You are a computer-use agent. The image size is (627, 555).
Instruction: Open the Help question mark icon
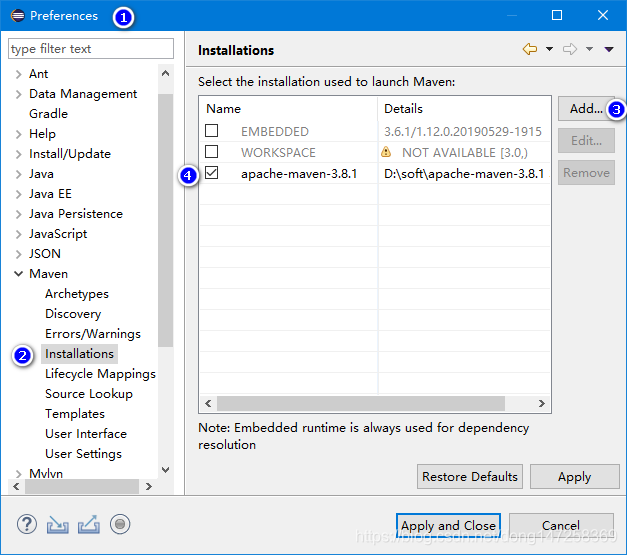(27, 524)
